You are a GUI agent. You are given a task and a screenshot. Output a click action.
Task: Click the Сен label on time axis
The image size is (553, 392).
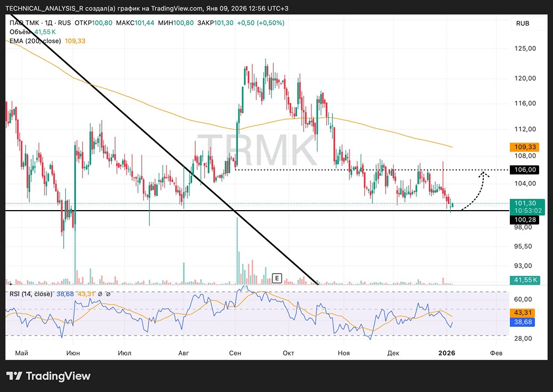point(235,353)
